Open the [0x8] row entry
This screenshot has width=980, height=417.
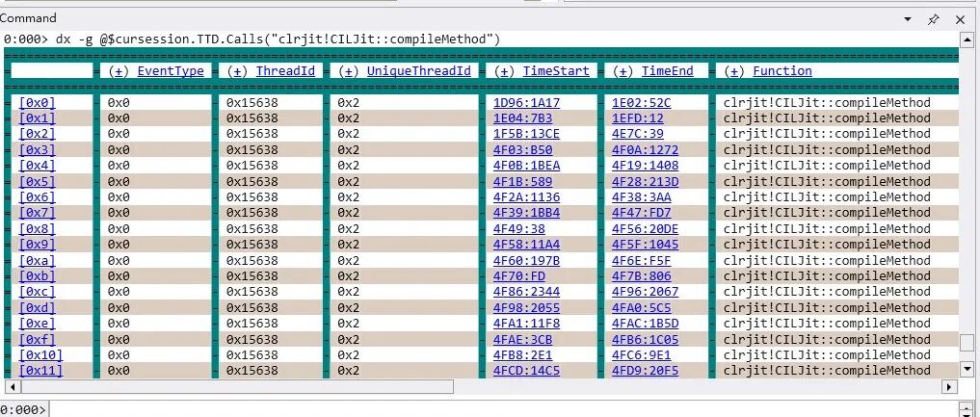click(x=37, y=229)
